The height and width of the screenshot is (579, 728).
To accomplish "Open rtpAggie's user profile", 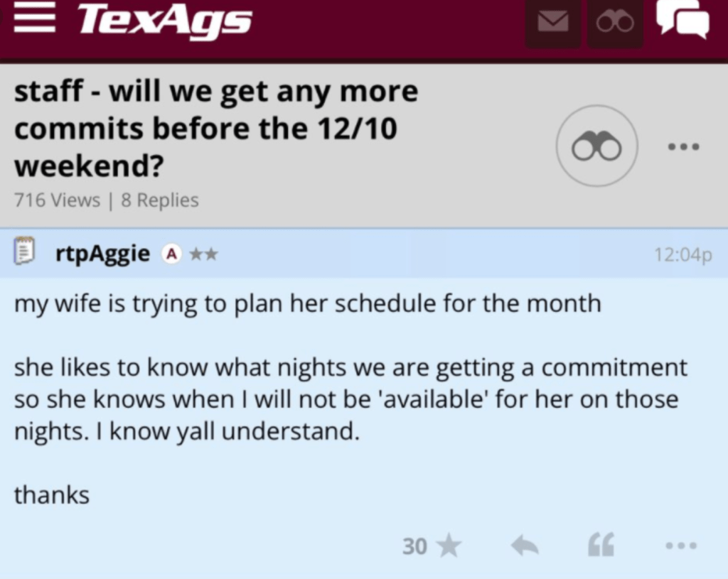I will click(102, 253).
